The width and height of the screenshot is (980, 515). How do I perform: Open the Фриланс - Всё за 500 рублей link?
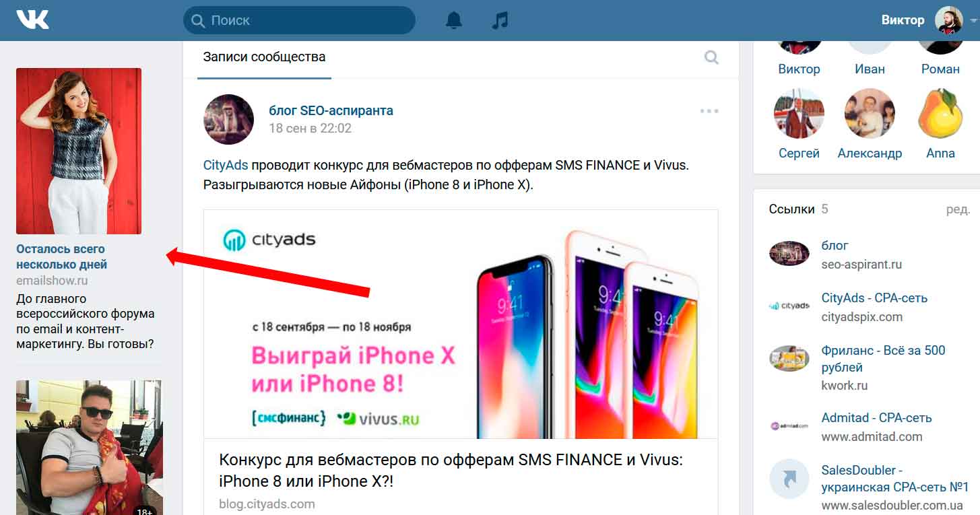point(883,359)
